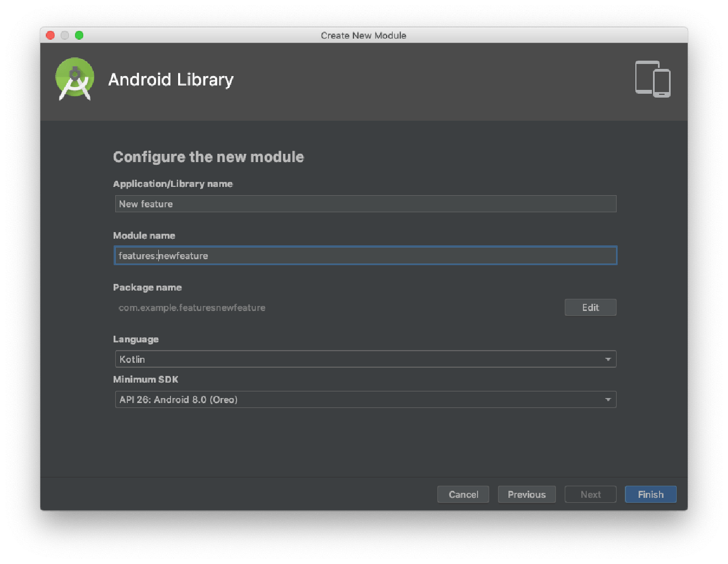Open the Minimum SDK dropdown
The image size is (728, 564).
364,399
